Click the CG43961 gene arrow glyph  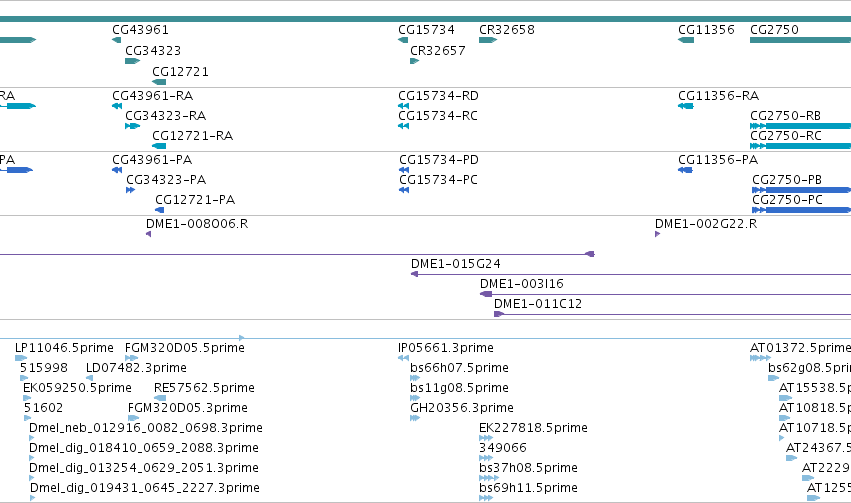click(x=117, y=40)
